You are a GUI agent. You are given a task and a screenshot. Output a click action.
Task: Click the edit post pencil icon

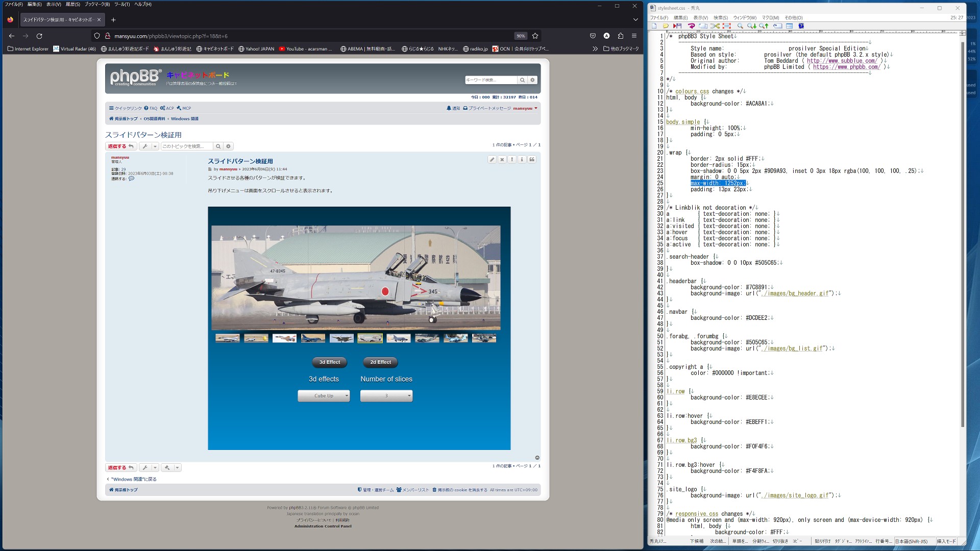(x=492, y=160)
